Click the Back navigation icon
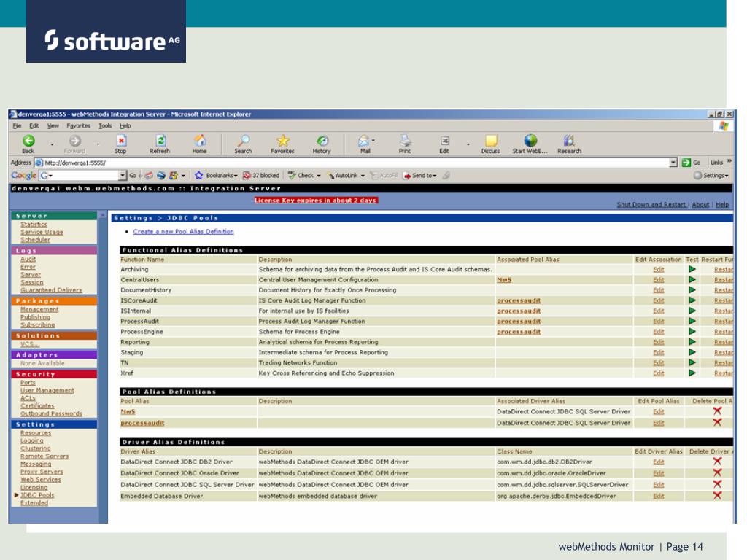 coord(28,141)
